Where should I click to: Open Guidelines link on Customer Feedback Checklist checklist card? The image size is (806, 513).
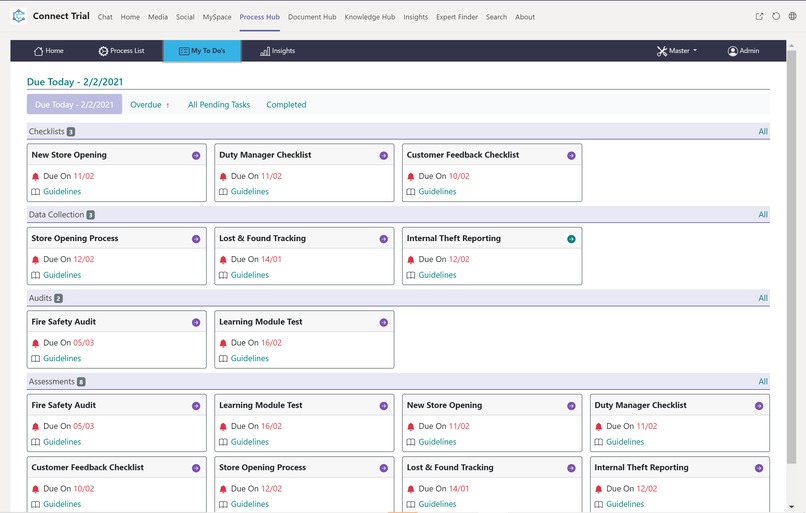[437, 192]
